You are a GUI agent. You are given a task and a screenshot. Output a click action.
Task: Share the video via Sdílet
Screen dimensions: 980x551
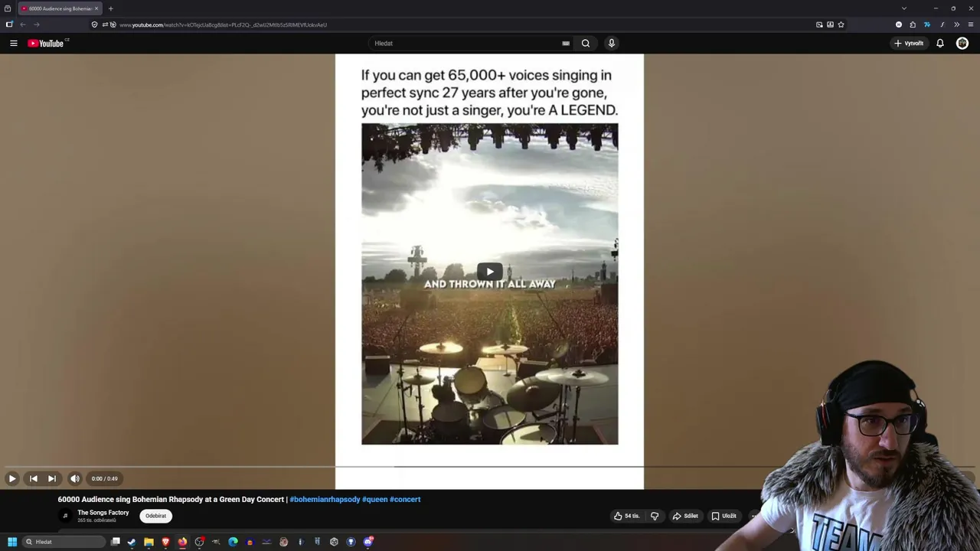point(685,516)
